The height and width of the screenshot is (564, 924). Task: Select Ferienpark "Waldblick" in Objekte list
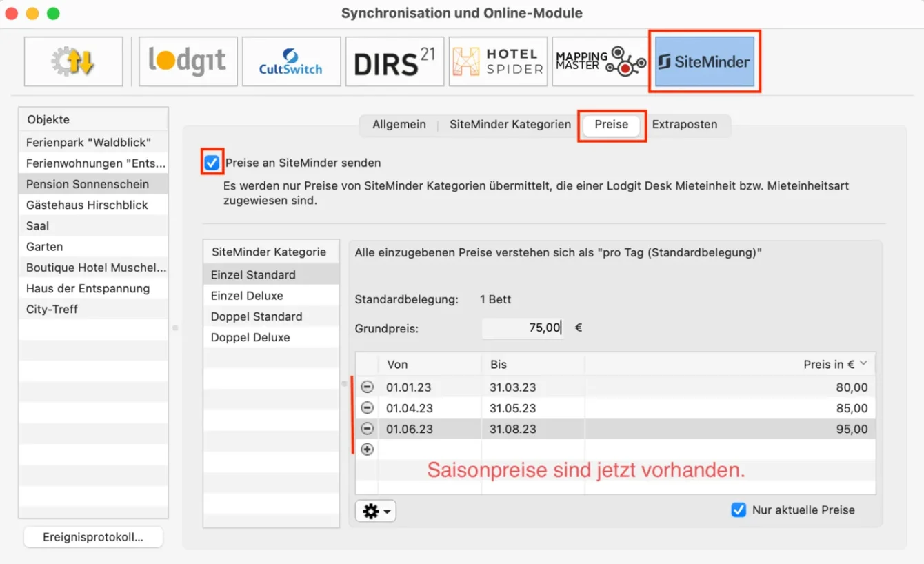[x=94, y=142]
